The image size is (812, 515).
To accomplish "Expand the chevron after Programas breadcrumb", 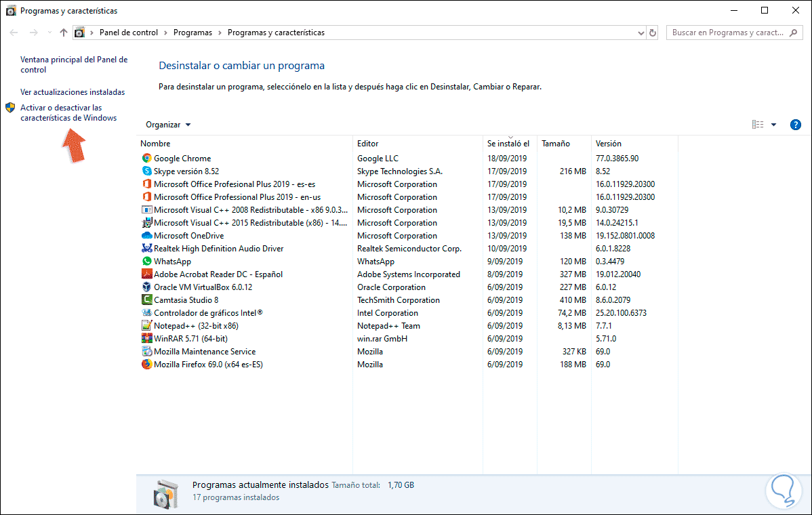I will tap(220, 33).
